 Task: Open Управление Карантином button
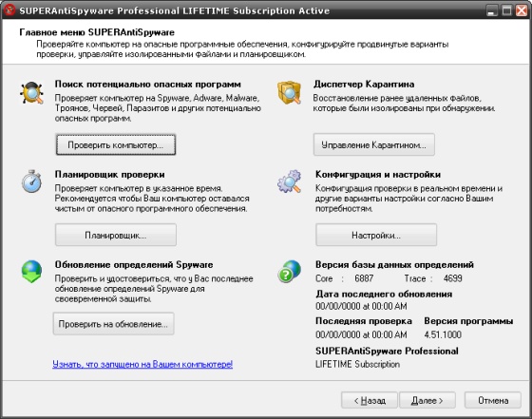(x=374, y=144)
